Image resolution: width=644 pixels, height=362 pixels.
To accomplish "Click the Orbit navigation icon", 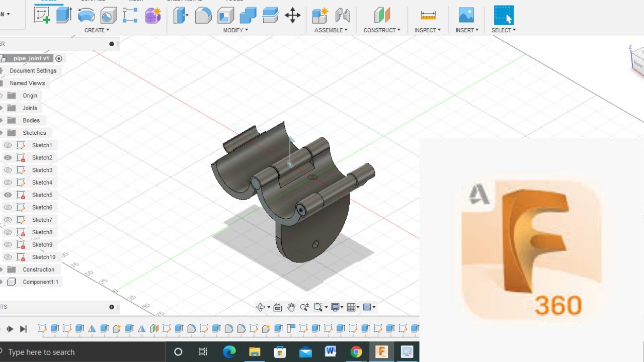I will (x=261, y=307).
